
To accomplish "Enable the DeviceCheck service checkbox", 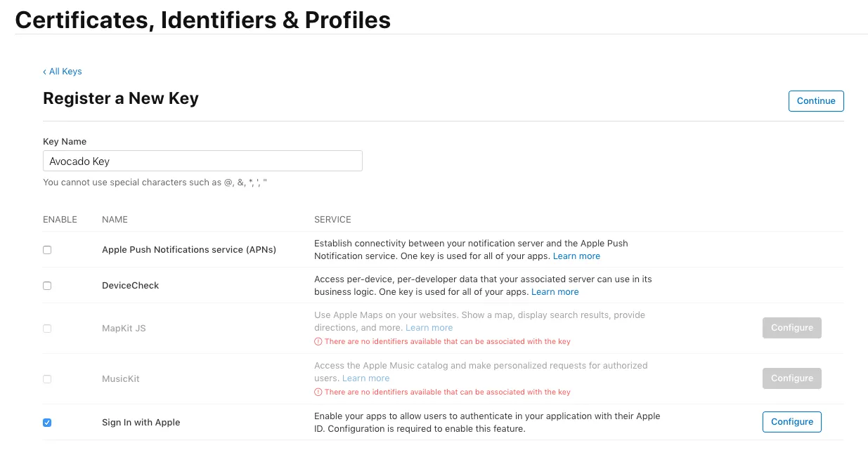I will tap(47, 285).
